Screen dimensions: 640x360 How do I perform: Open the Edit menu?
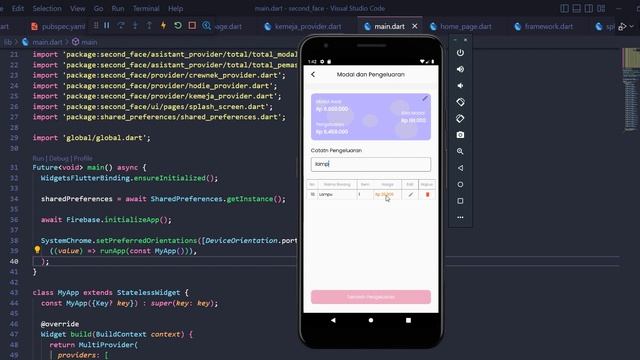[x=18, y=8]
